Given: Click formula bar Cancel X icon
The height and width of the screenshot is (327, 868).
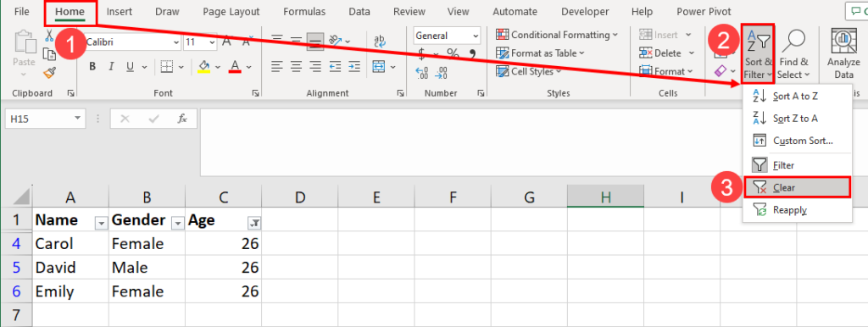Looking at the screenshot, I should click(125, 118).
